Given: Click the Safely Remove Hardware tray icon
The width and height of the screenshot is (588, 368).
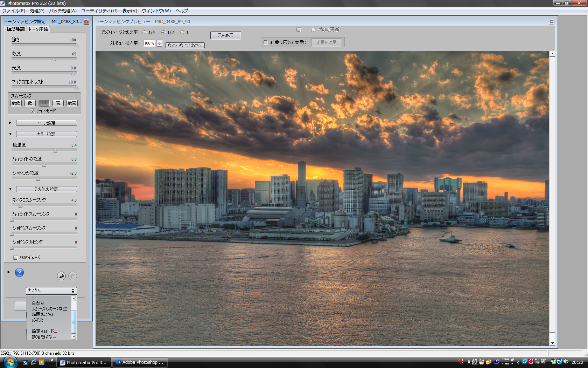Looking at the screenshot, I should point(537,362).
